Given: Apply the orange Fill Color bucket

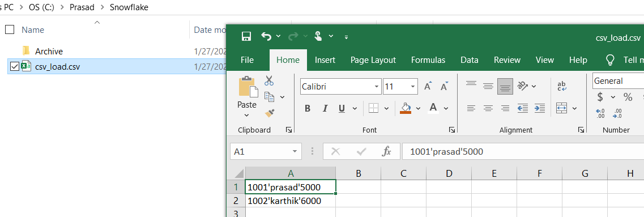Looking at the screenshot, I should [406, 109].
